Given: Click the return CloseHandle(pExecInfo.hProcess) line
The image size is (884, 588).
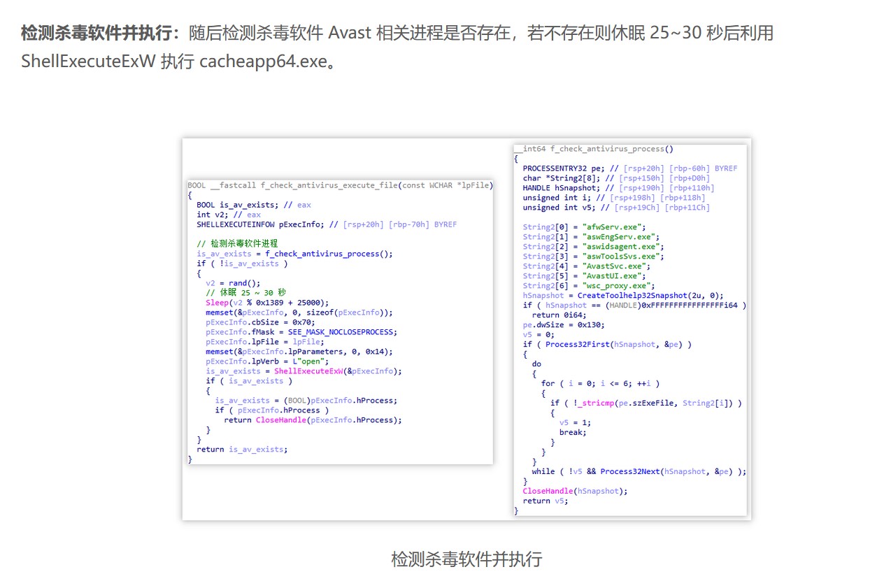Looking at the screenshot, I should point(313,420).
